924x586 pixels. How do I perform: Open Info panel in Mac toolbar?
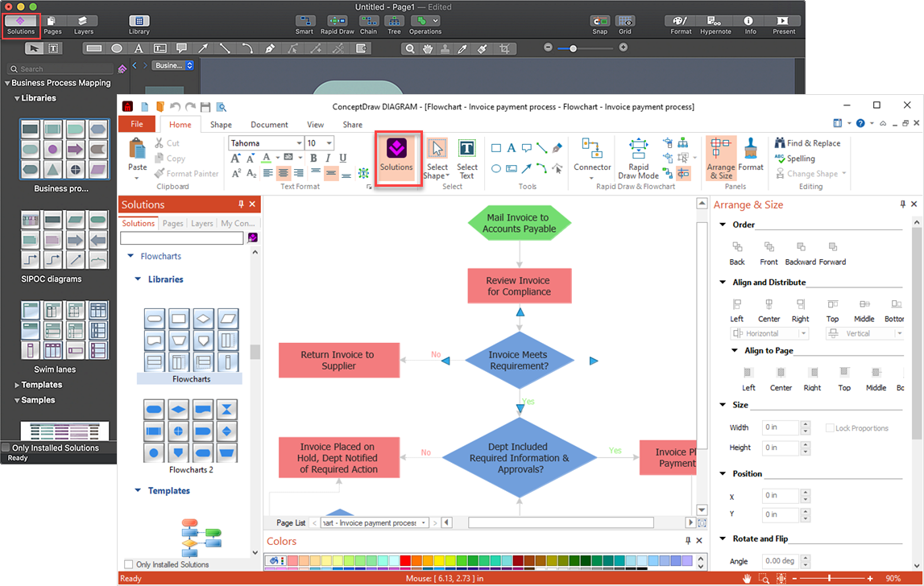pos(749,25)
